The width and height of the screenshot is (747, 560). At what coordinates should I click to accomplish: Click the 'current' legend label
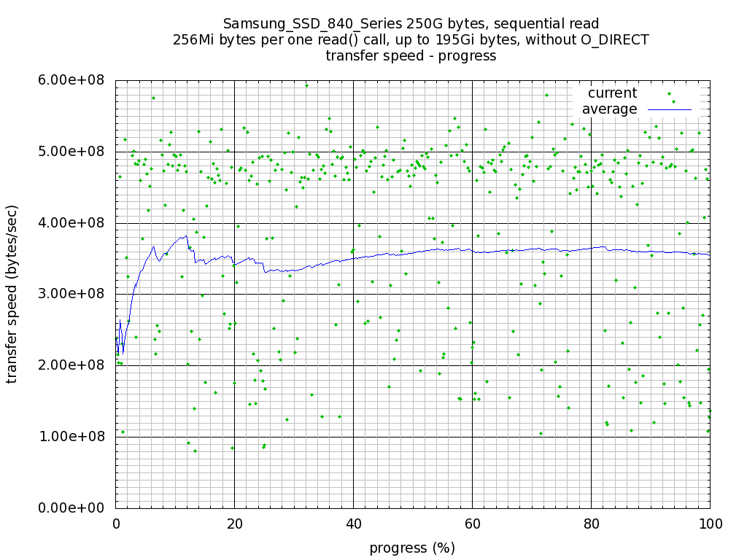(612, 93)
